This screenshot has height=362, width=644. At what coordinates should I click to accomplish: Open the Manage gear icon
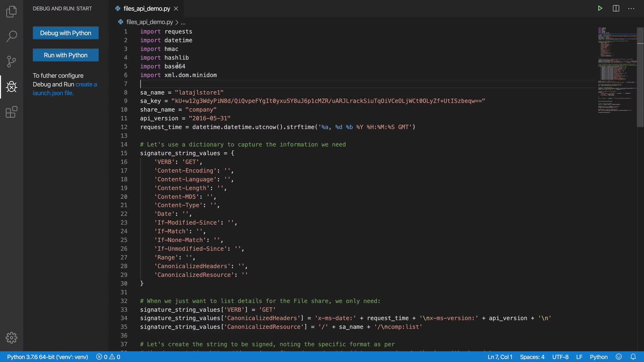tap(11, 338)
